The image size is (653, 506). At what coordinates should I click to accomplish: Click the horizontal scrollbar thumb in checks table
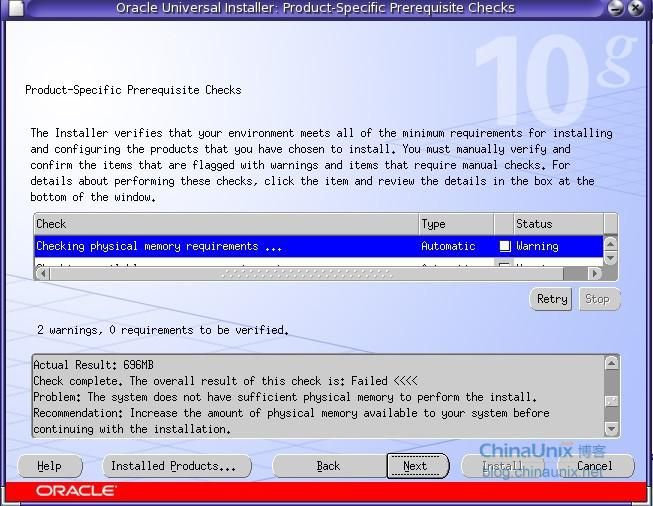pyautogui.click(x=307, y=274)
